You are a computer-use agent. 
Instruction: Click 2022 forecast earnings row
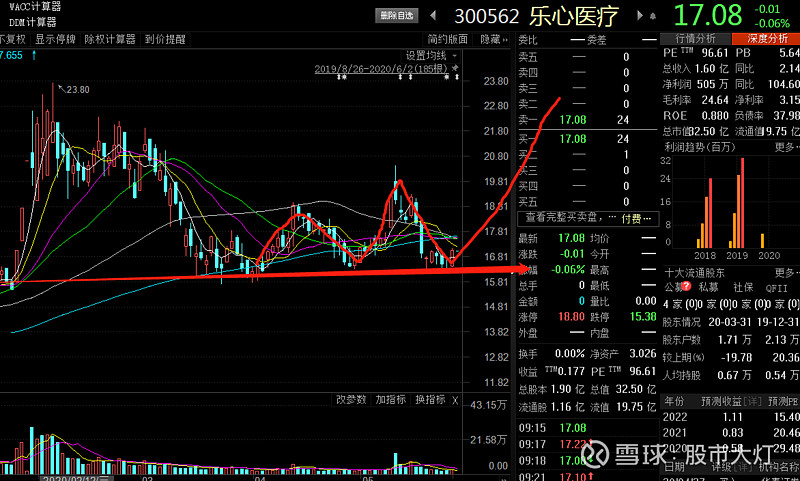(731, 417)
